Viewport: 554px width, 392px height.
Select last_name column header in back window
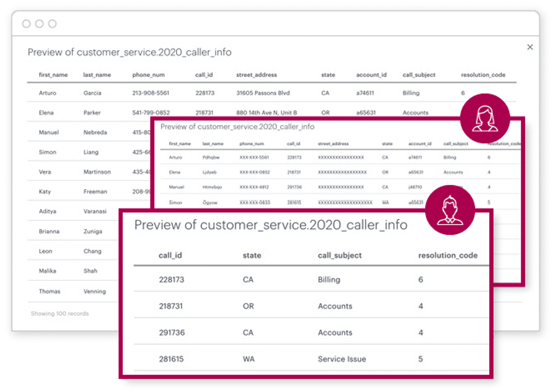[97, 75]
